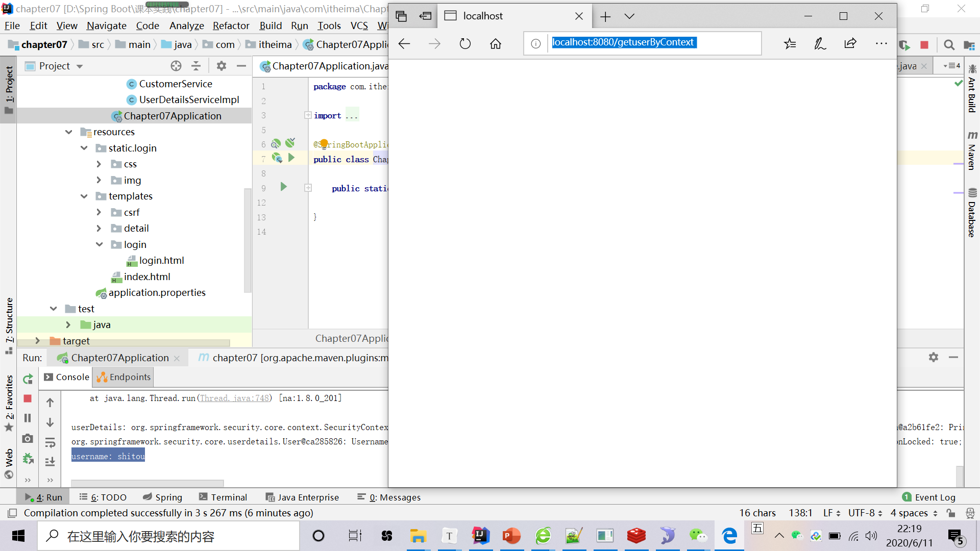The width and height of the screenshot is (980, 551).
Task: Add page to favorites star icon
Action: tap(790, 44)
